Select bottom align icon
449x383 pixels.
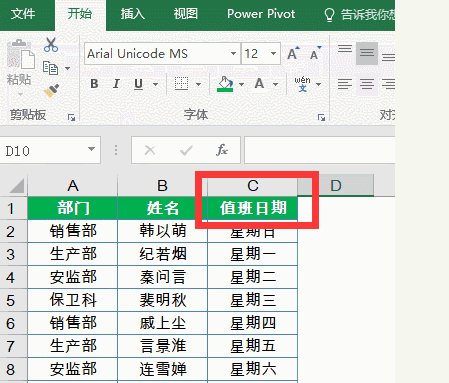tap(388, 57)
